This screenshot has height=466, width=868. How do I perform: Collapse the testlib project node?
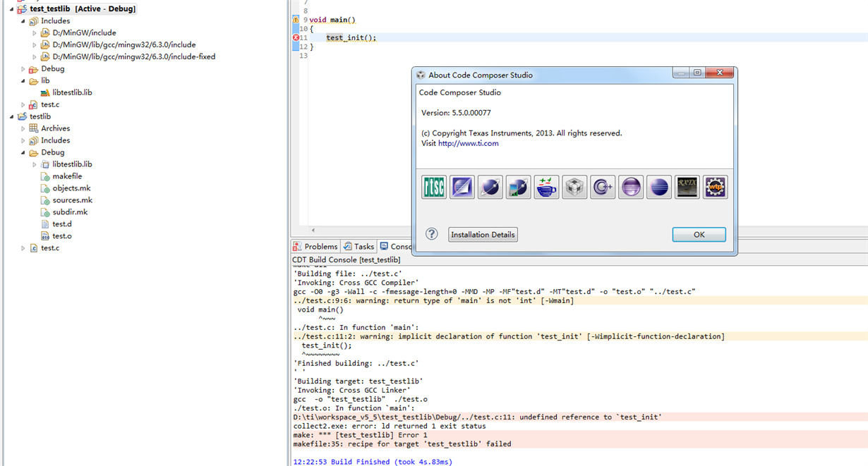[12, 117]
